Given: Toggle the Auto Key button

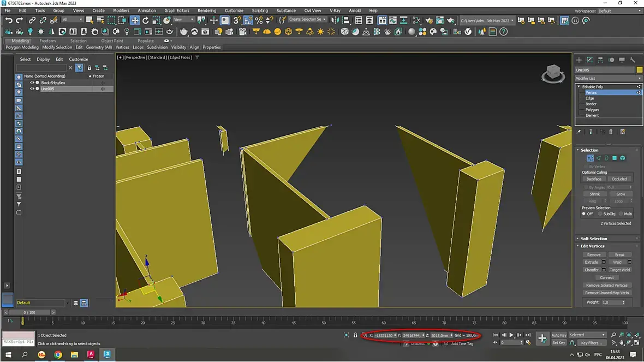Looking at the screenshot, I should click(x=559, y=335).
